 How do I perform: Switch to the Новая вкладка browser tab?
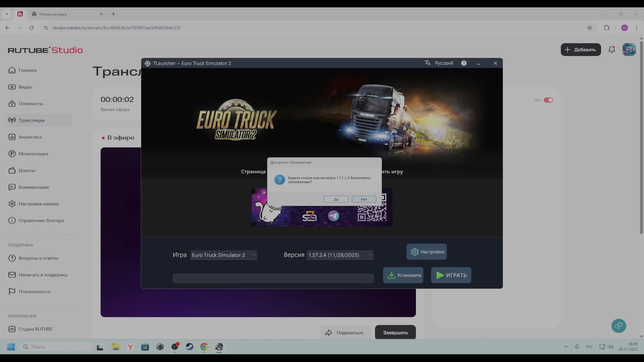click(x=54, y=14)
